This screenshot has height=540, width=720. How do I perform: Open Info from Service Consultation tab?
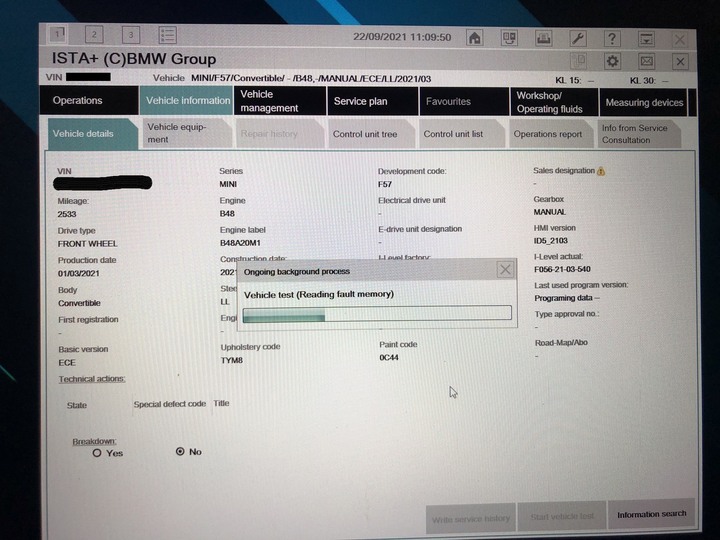639,134
